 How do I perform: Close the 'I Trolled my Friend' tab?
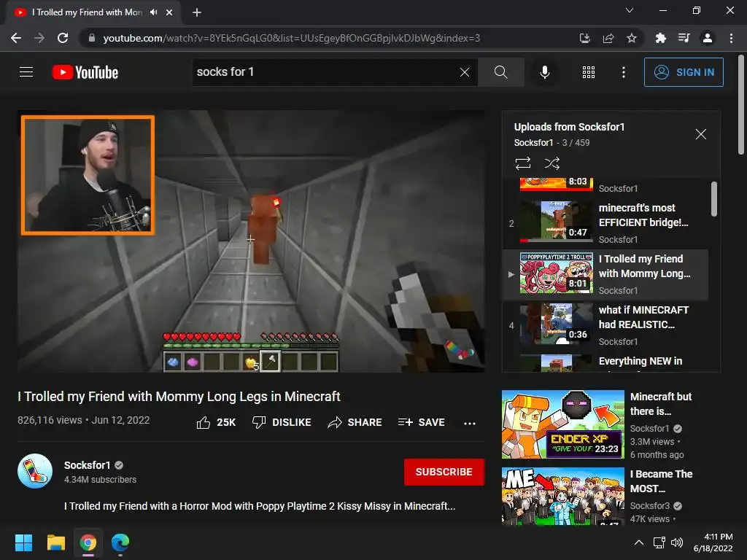pos(169,12)
